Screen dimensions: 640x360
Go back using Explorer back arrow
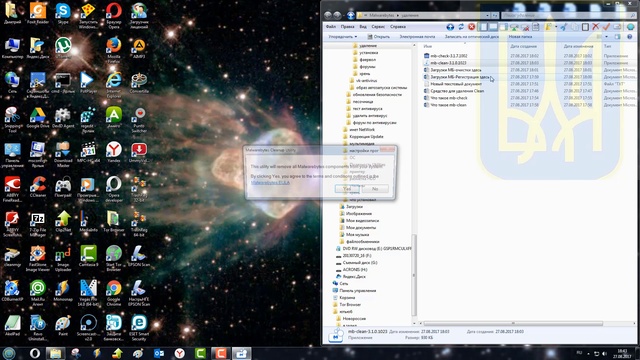click(328, 15)
